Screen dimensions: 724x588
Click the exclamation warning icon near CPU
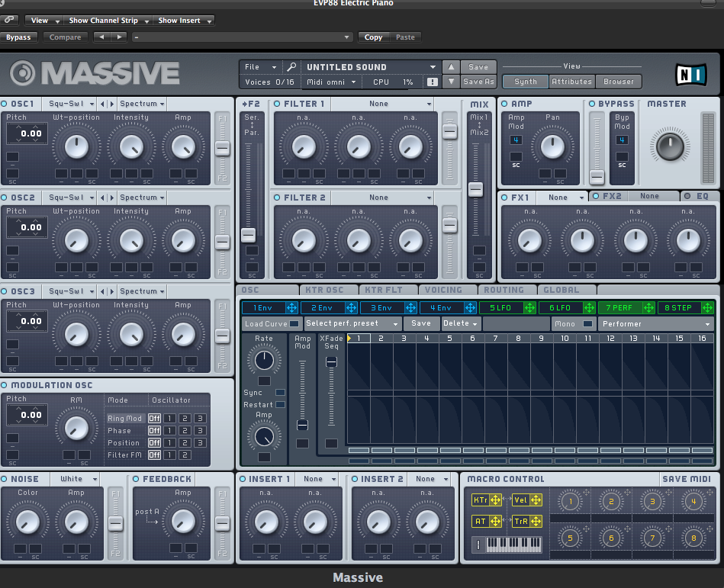tap(432, 82)
